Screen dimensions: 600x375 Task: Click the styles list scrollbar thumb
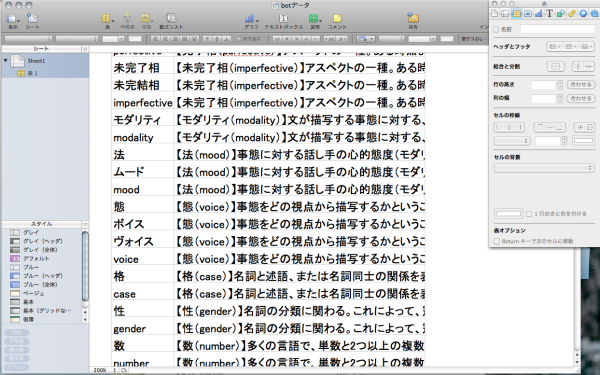click(x=85, y=266)
